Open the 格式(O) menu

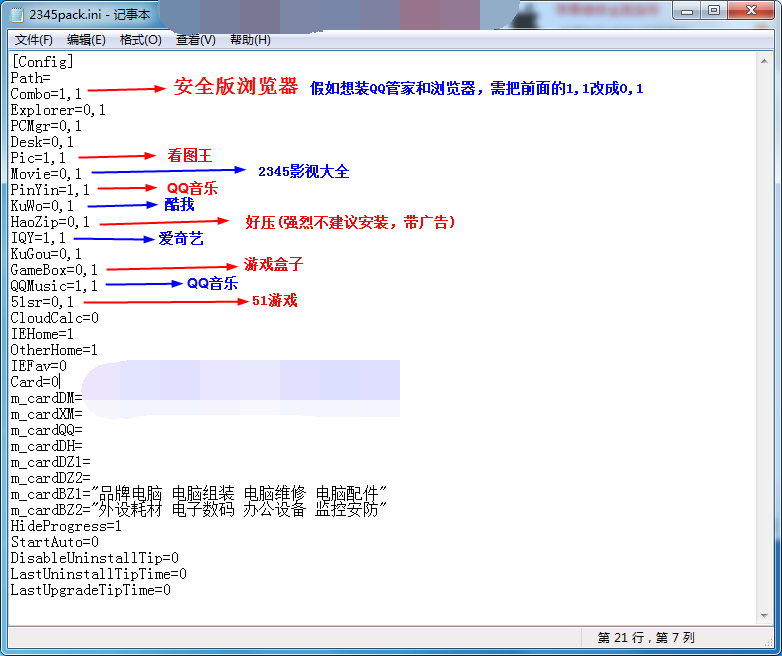coord(141,40)
